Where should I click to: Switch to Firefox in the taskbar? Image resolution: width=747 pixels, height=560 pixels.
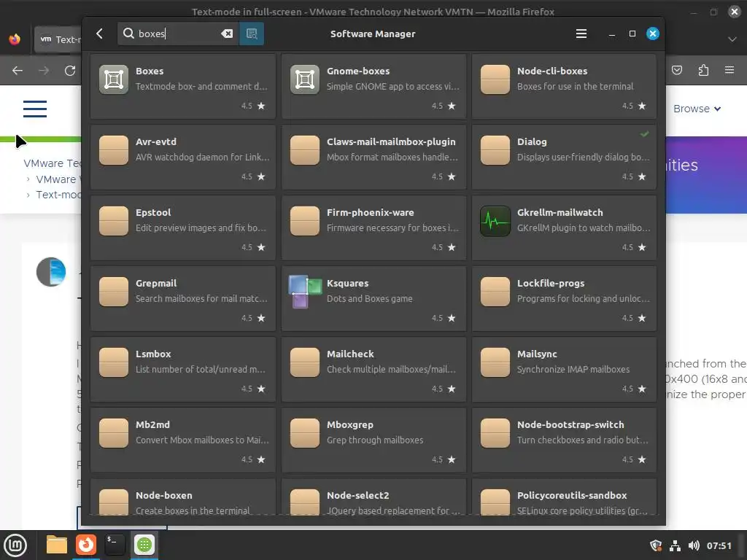[86, 545]
